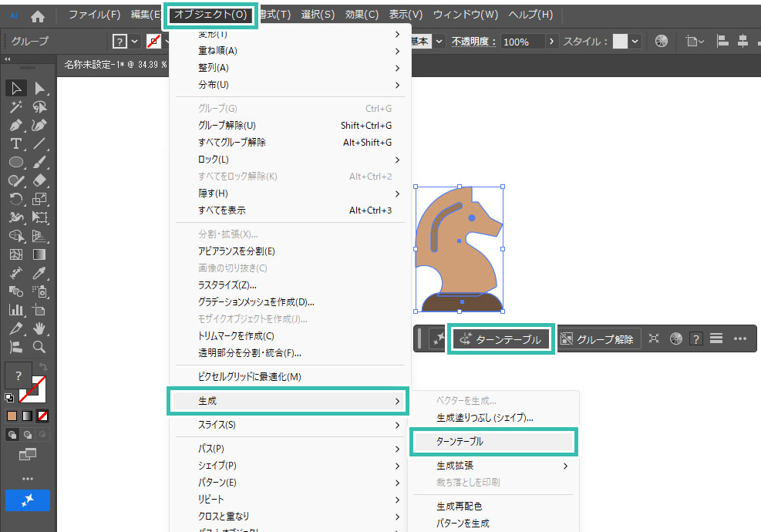Choose the Zoom magnifier tool
Screen dimensions: 761x532
[x=40, y=347]
